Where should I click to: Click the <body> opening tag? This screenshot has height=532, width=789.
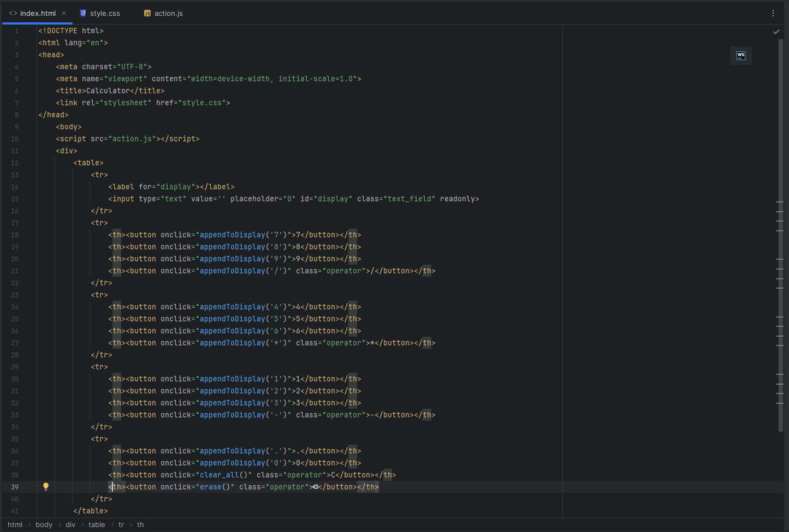(x=69, y=127)
